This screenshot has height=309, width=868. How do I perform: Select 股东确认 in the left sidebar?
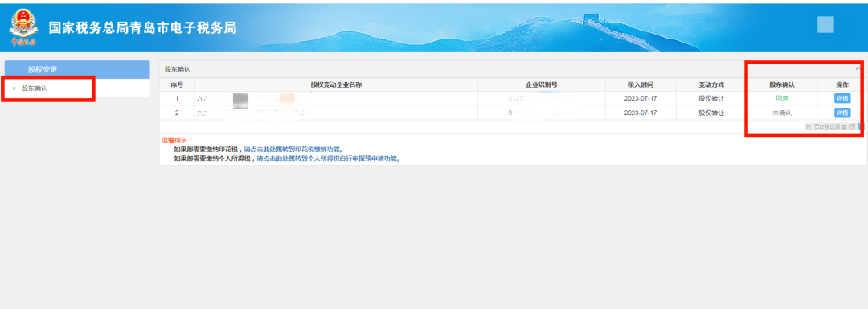coord(35,88)
